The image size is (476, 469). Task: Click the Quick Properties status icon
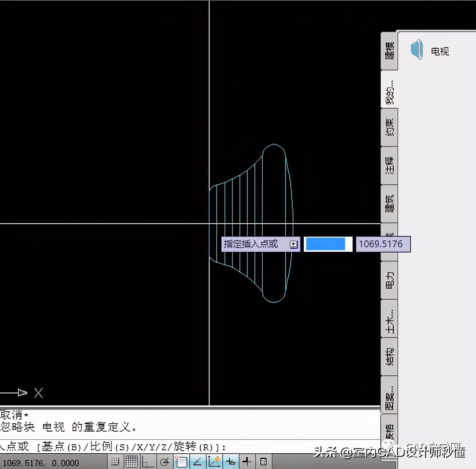263,462
